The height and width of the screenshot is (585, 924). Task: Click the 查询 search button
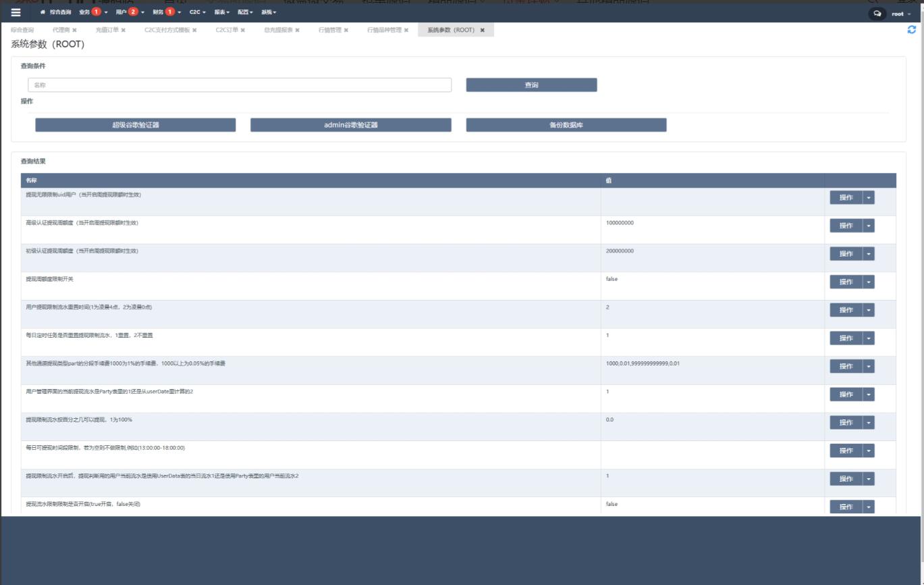coord(531,85)
